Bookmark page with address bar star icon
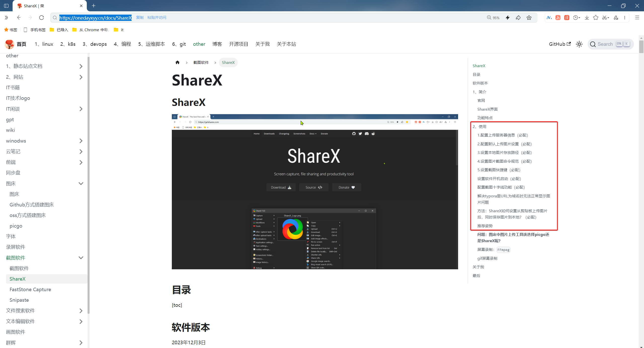644x348 pixels. click(x=529, y=18)
